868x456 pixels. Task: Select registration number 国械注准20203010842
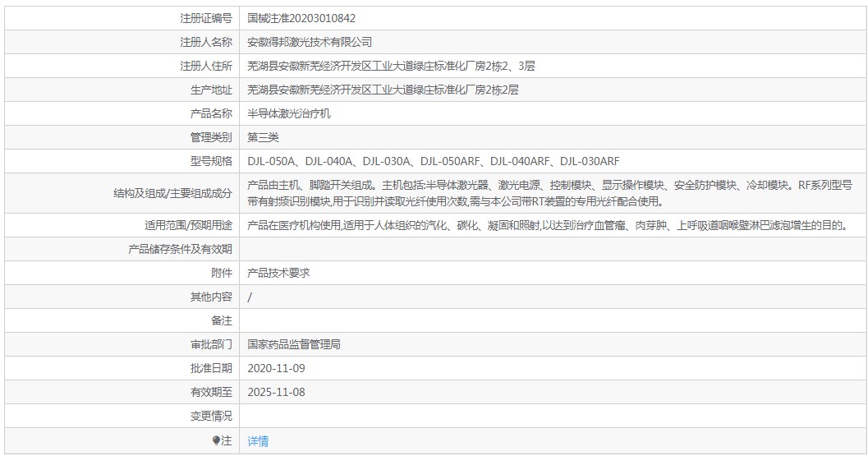[301, 18]
